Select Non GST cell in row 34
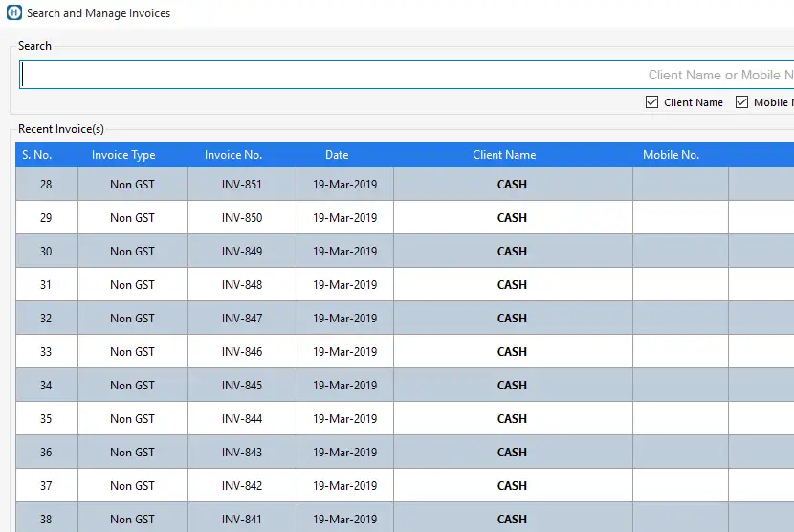Image resolution: width=794 pixels, height=532 pixels. pyautogui.click(x=132, y=386)
